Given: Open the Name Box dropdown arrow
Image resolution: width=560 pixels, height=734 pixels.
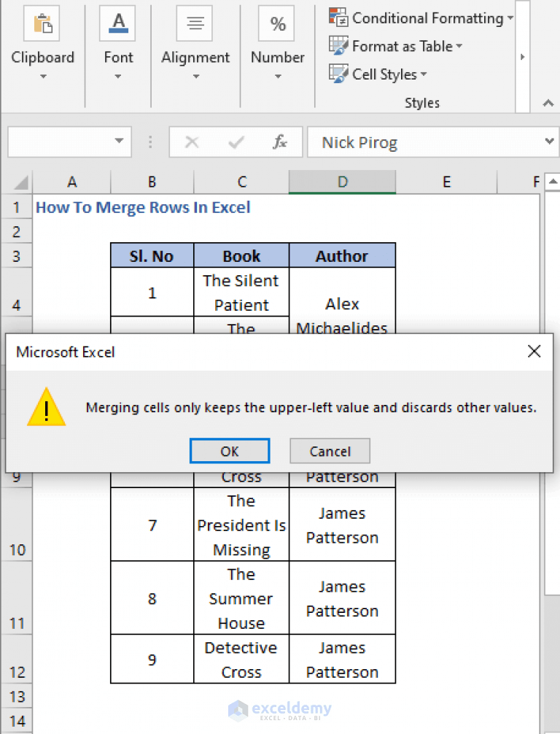Looking at the screenshot, I should 120,141.
